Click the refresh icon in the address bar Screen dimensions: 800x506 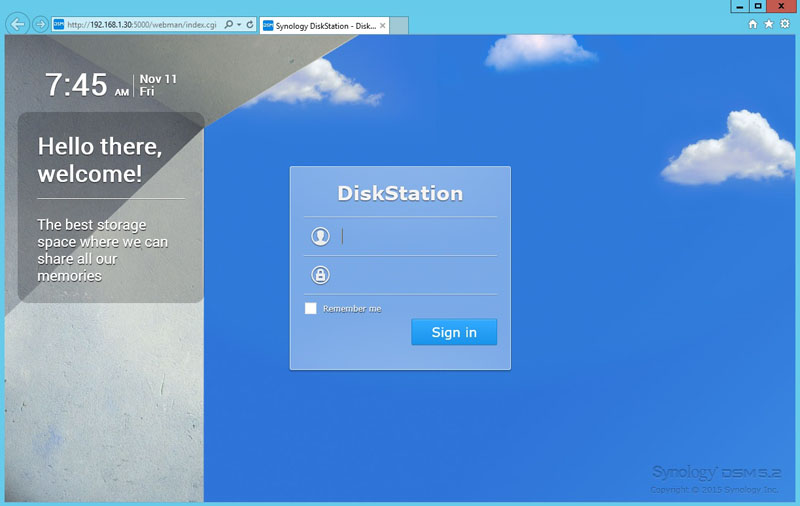[250, 24]
